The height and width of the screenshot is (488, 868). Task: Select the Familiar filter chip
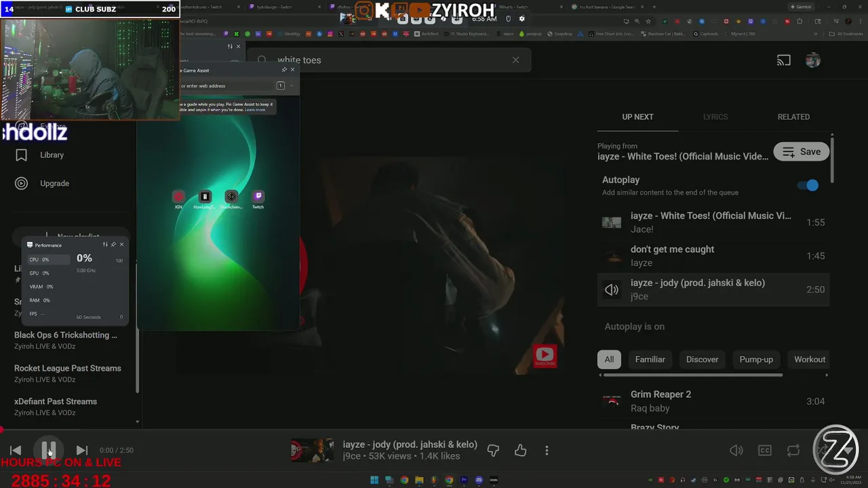[x=650, y=359]
